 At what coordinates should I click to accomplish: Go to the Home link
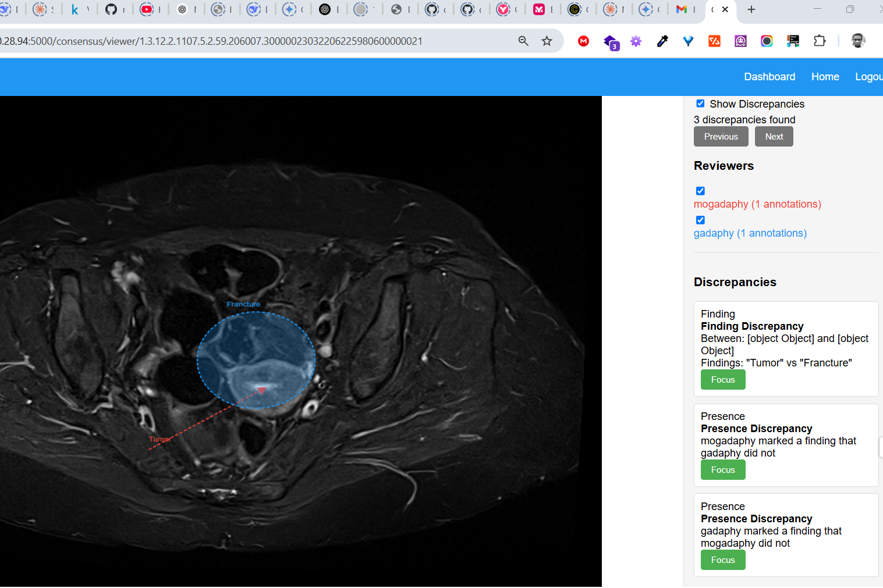click(825, 77)
